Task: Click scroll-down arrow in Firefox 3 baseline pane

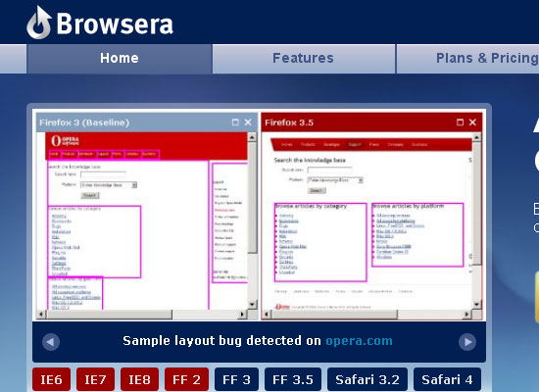Action: point(252,305)
